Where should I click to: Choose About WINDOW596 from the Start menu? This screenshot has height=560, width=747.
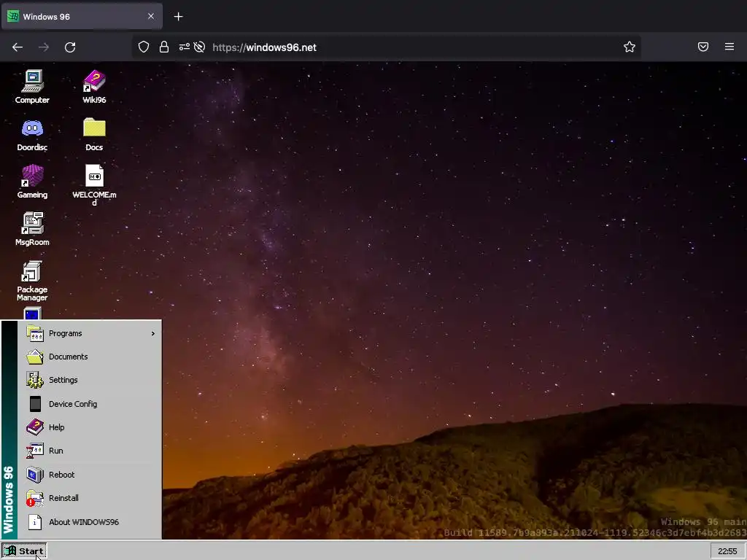click(x=90, y=522)
